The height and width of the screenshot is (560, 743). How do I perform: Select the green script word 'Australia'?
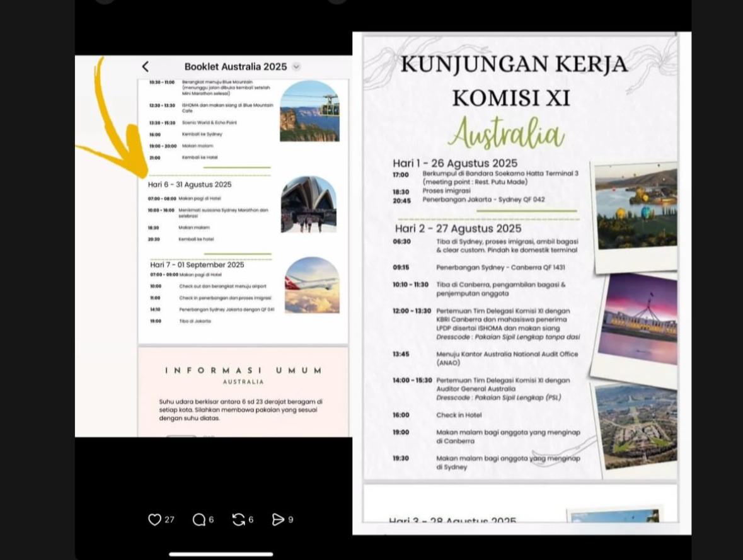pos(506,133)
